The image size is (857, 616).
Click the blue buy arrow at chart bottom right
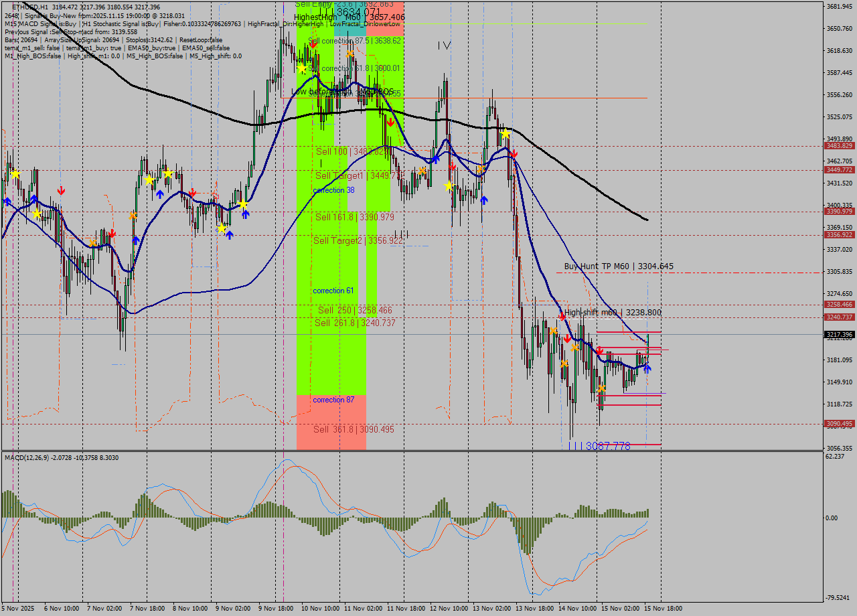647,369
